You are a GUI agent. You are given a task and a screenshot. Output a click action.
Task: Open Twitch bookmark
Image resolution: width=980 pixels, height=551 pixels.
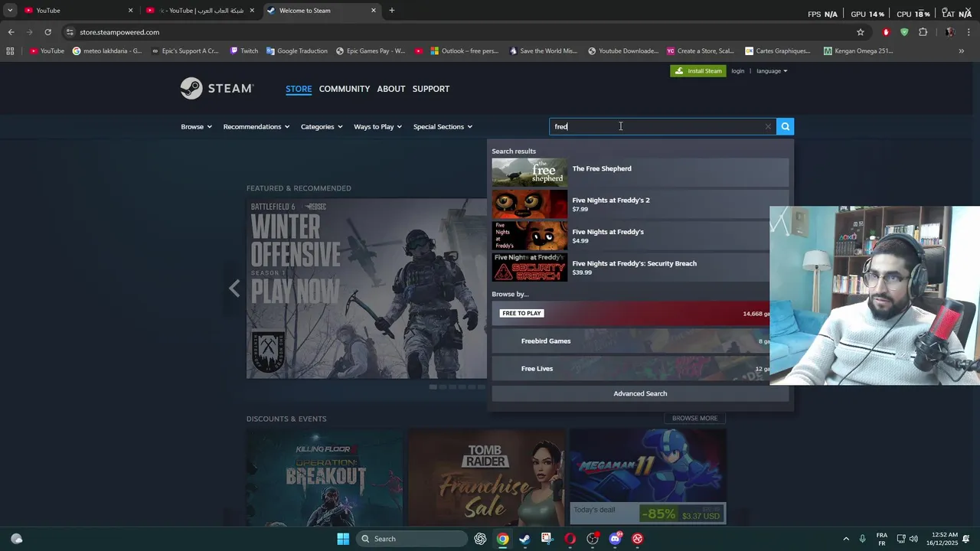(244, 51)
